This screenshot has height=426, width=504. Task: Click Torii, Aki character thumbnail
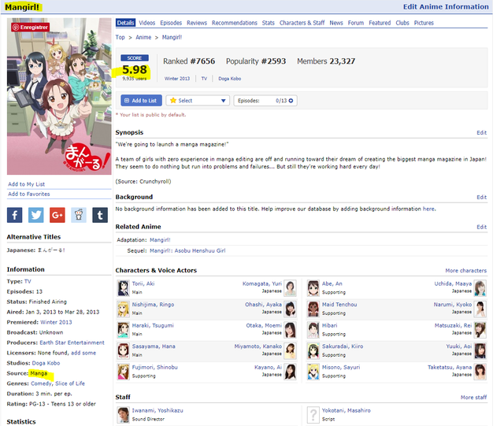click(x=123, y=287)
